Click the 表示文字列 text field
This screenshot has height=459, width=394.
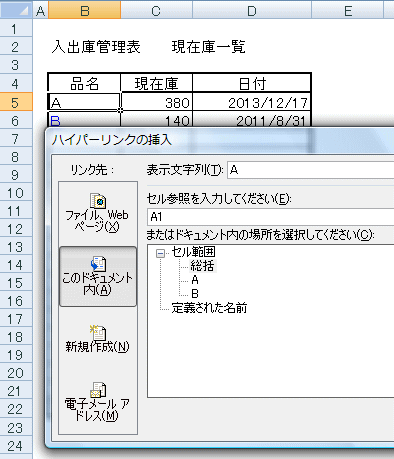click(310, 170)
